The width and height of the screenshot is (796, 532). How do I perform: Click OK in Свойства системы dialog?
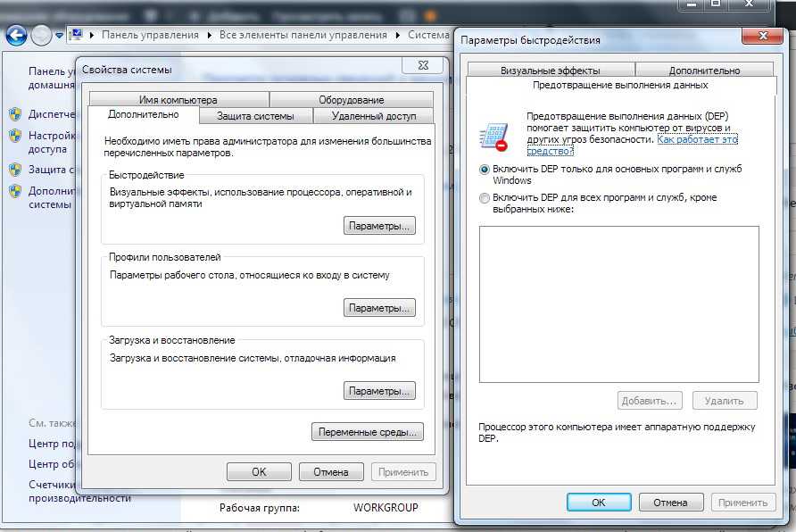259,471
